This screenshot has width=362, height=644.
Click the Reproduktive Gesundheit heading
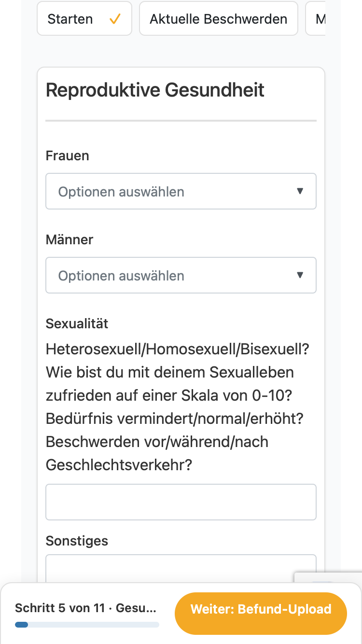(x=155, y=90)
